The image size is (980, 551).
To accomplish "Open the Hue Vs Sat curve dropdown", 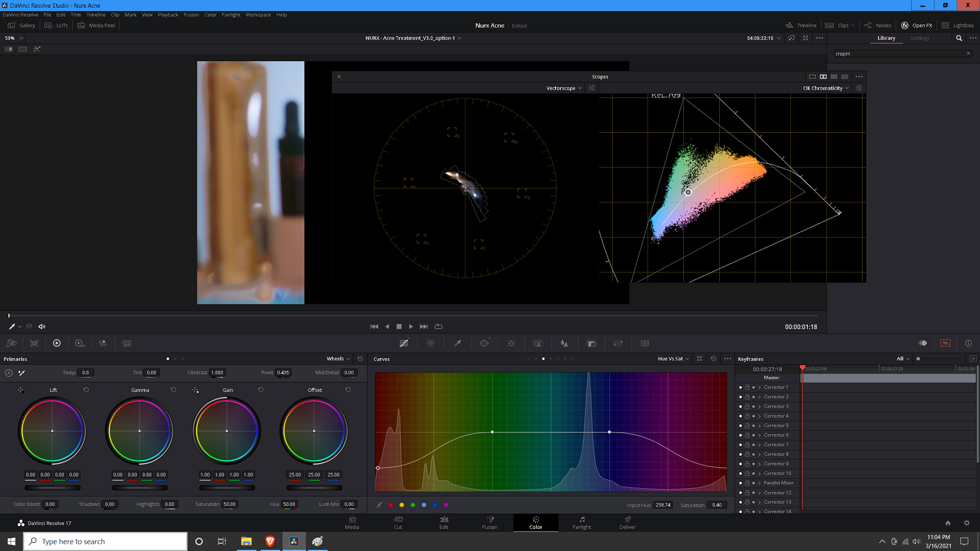I will [x=673, y=359].
